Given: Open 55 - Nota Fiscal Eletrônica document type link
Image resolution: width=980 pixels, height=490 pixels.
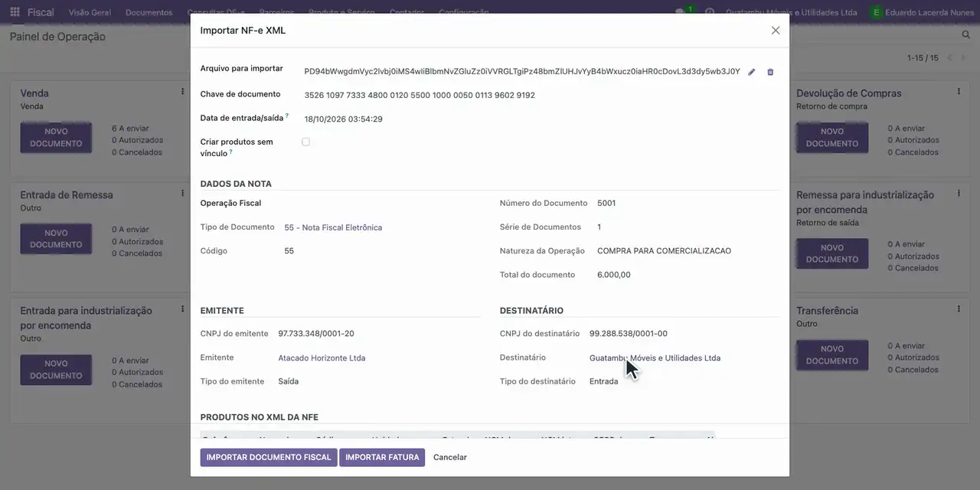Looking at the screenshot, I should click(x=333, y=227).
